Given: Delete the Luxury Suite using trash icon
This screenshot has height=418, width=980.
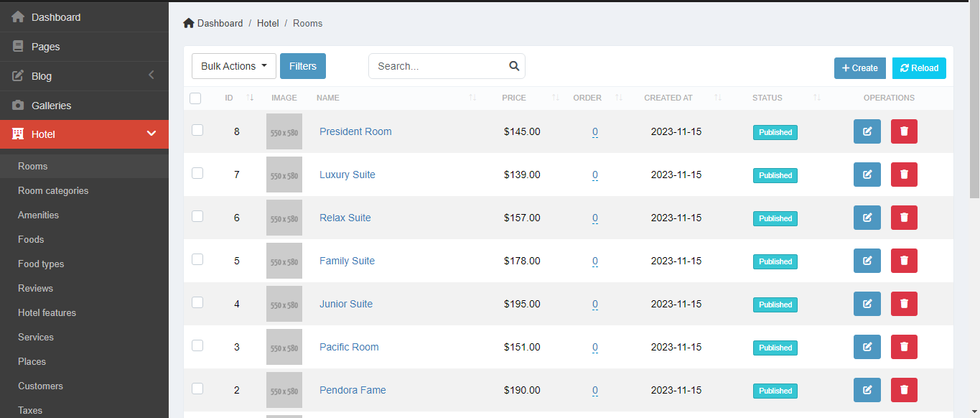Looking at the screenshot, I should (x=904, y=175).
